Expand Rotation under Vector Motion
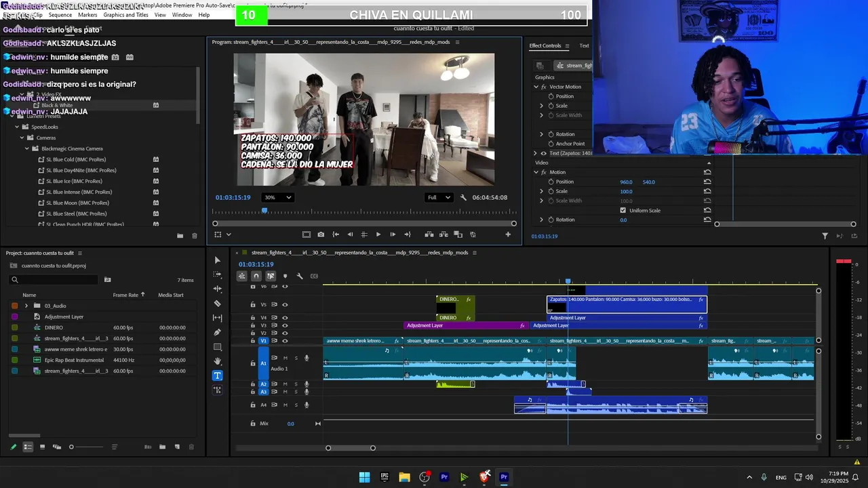The height and width of the screenshot is (488, 868). click(541, 134)
